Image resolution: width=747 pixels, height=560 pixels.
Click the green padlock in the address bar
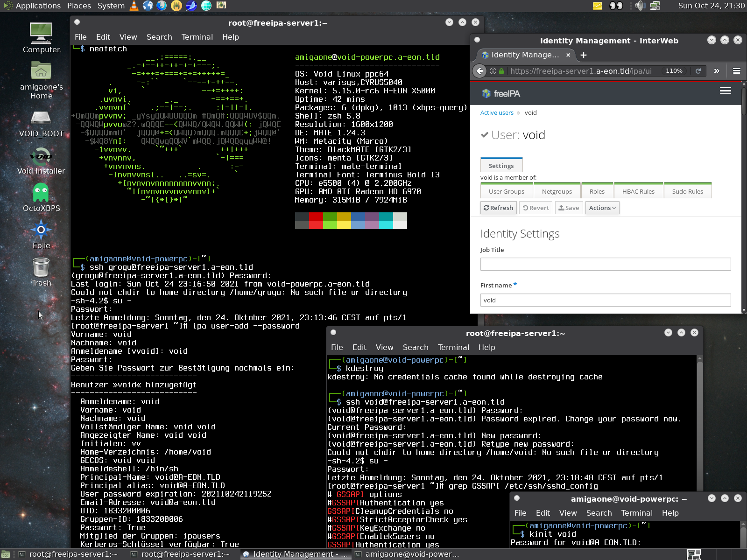pyautogui.click(x=501, y=71)
